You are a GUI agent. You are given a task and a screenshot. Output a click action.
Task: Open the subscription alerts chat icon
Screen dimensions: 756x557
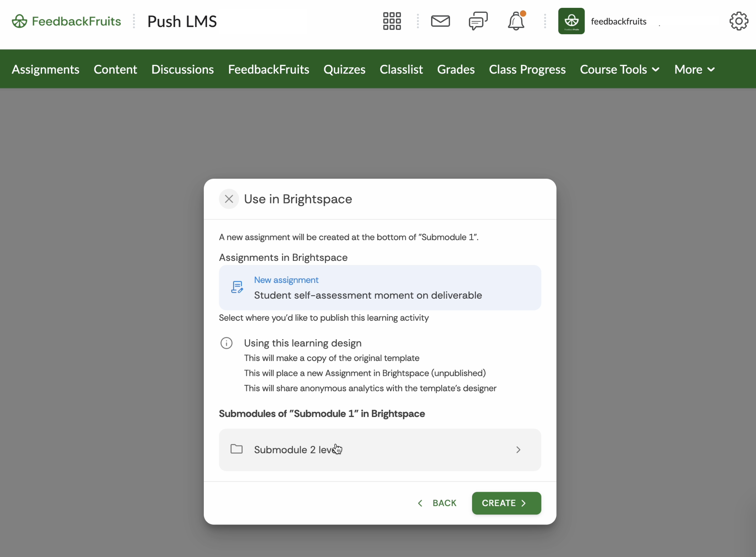click(478, 21)
